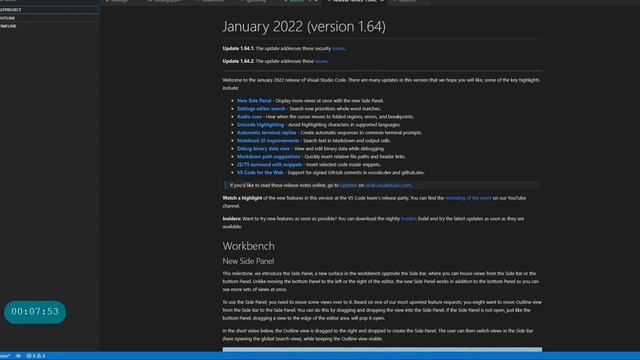The image size is (640, 360).
Task: Follow the Audio cues highlight link
Action: point(249,117)
